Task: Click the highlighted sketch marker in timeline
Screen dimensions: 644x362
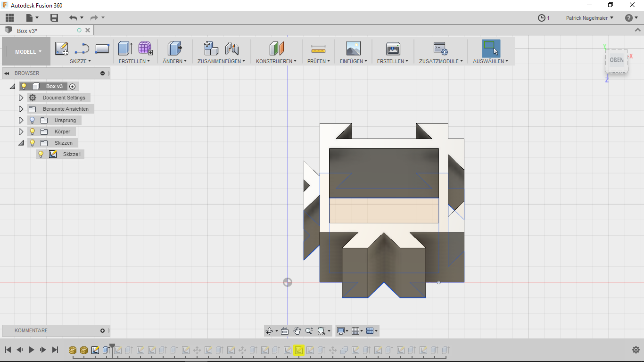Action: coord(299,350)
